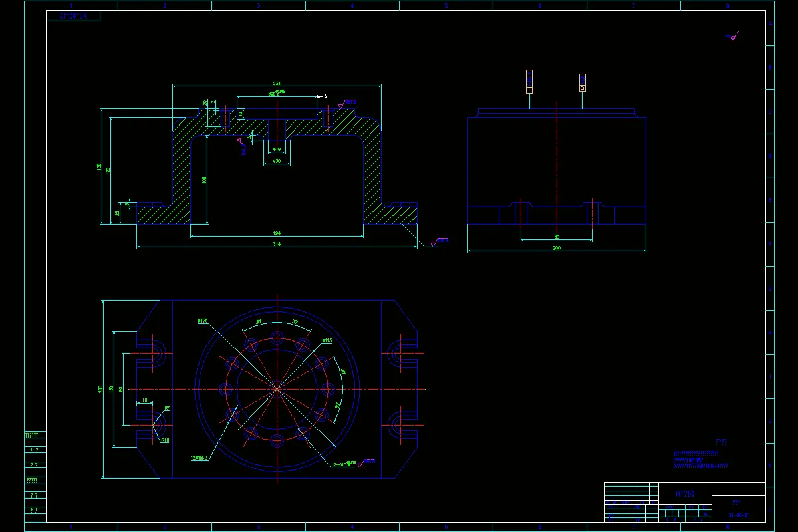Select the ø175 diameter label
The height and width of the screenshot is (532, 798).
[203, 321]
